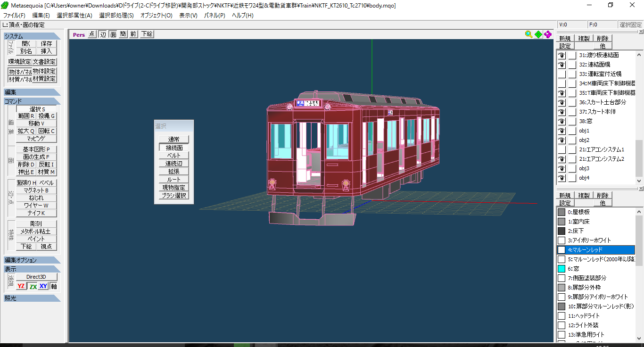Collapse the コマンド panel section

[x=32, y=101]
